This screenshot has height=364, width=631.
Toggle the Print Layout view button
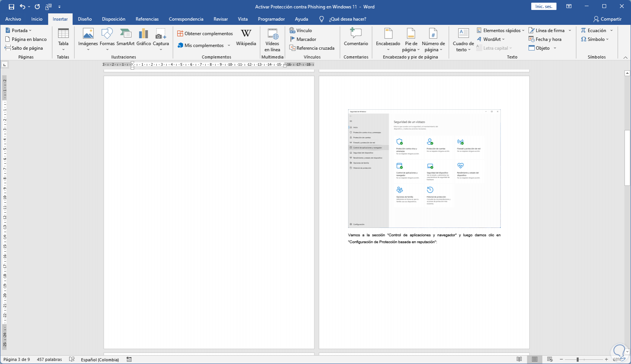534,359
